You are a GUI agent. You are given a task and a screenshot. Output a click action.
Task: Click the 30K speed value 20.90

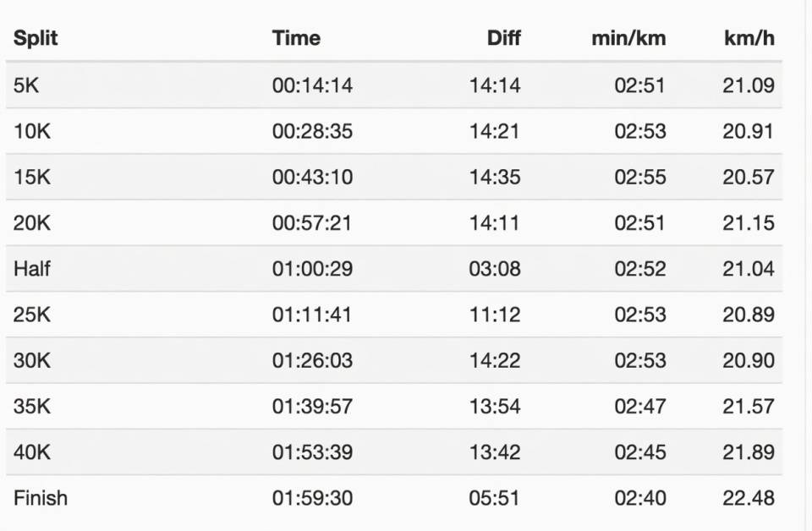(749, 360)
